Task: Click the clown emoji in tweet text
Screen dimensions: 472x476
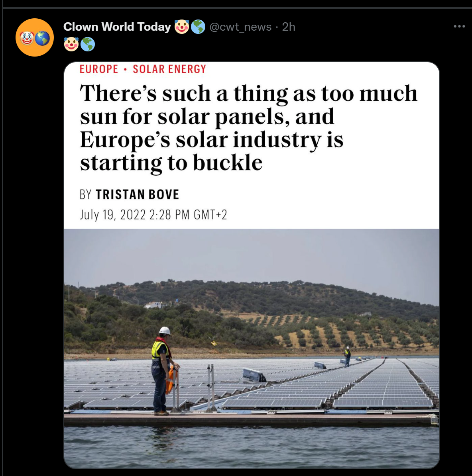Action: tap(71, 44)
